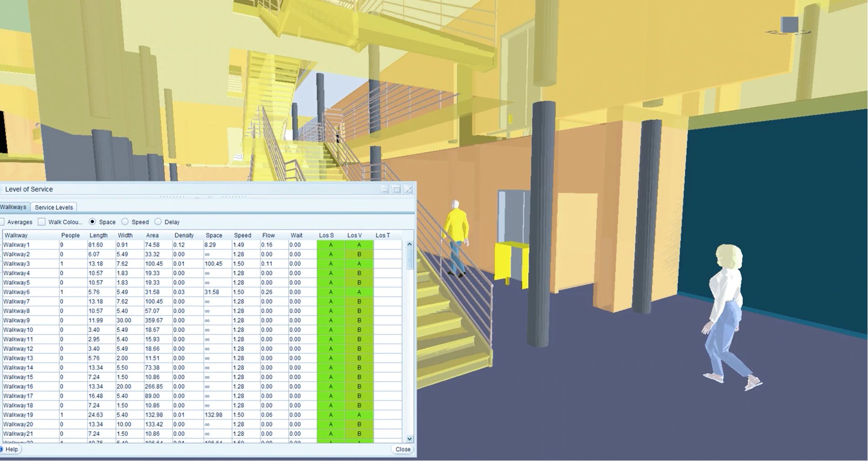Select the Walkway6 row name
Viewport: 868px width, 461px height.
pyautogui.click(x=16, y=292)
